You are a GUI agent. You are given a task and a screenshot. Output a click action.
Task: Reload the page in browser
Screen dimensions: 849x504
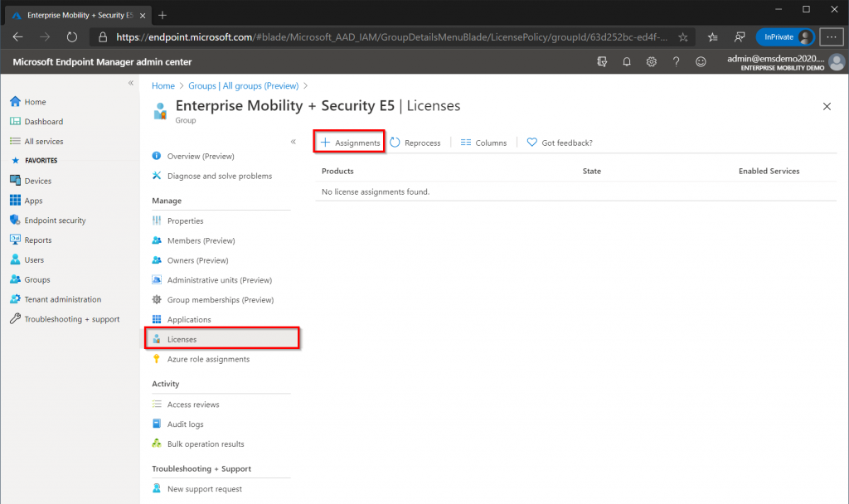[71, 36]
